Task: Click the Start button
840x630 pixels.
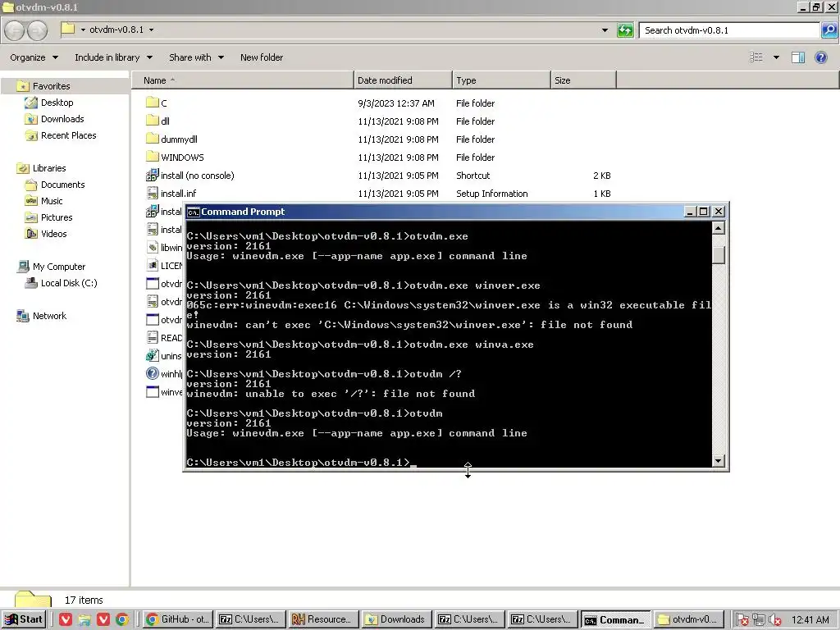Action: click(24, 619)
